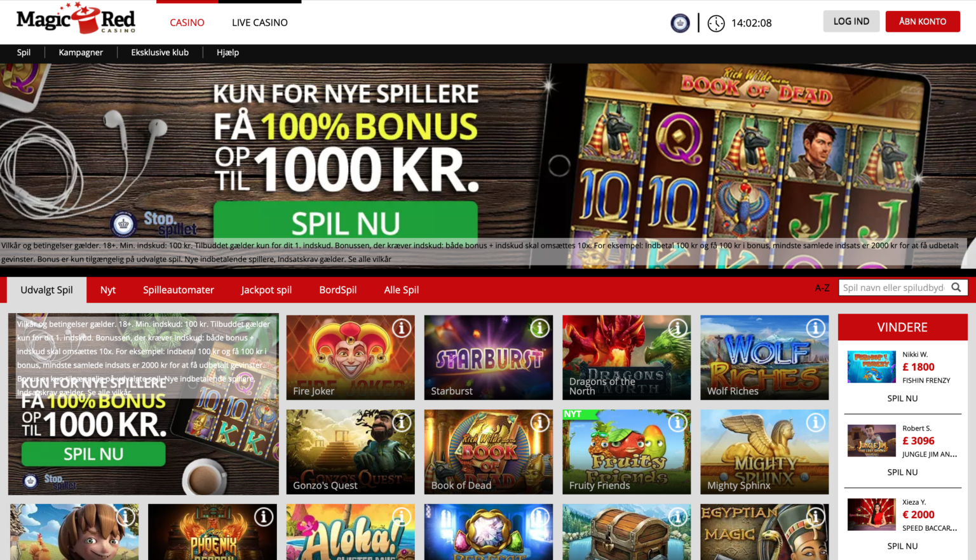Open the Kampagner menu item
This screenshot has width=976, height=560.
(x=81, y=53)
